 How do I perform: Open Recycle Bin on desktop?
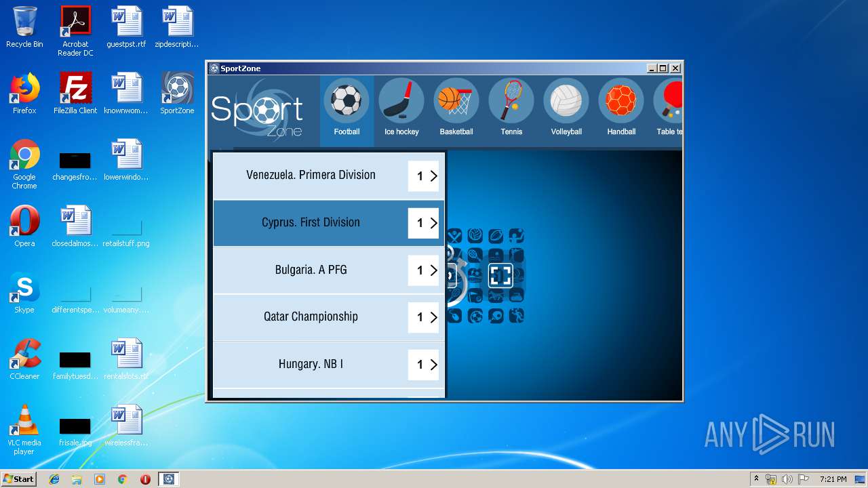click(24, 27)
